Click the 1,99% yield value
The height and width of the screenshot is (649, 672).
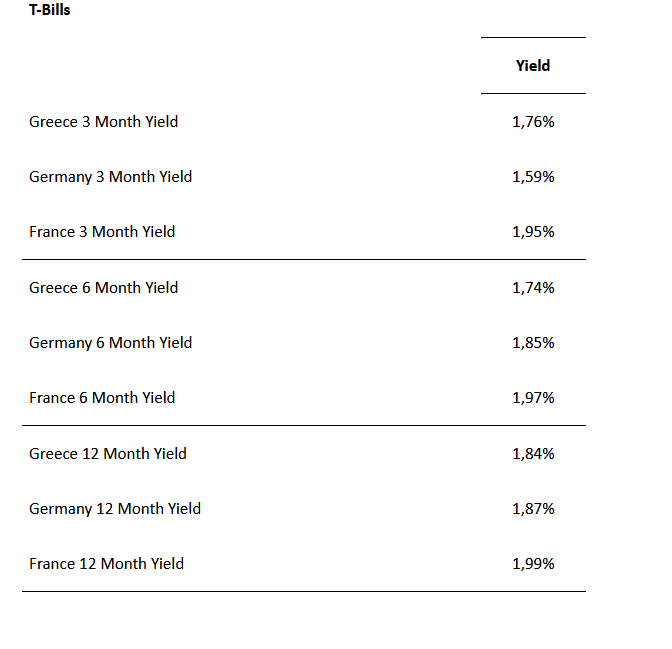coord(533,564)
